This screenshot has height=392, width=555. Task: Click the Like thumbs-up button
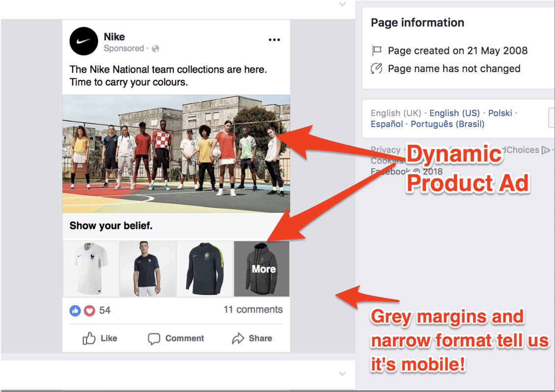pos(100,338)
